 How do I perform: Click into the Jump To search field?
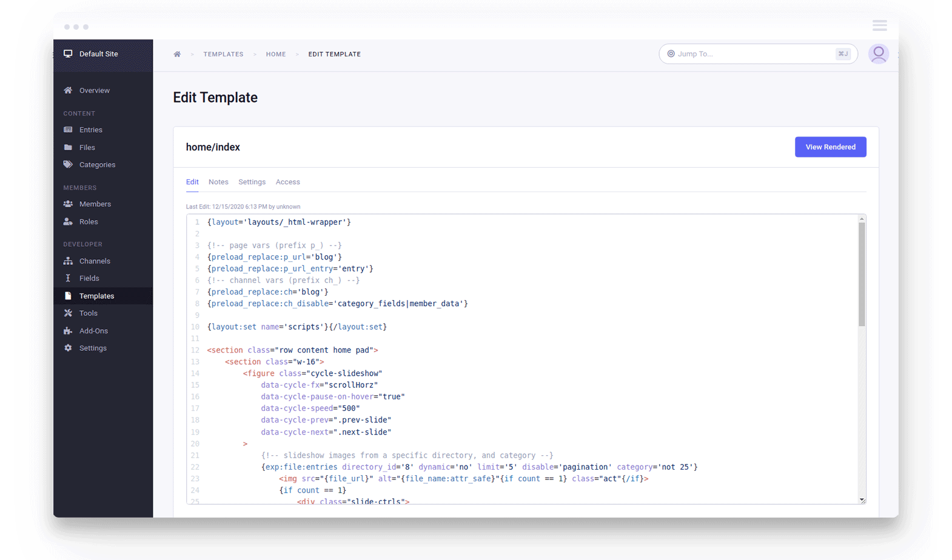pyautogui.click(x=758, y=54)
